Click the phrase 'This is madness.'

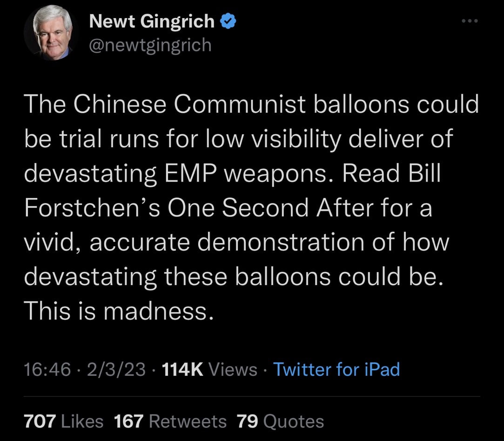[x=119, y=311]
